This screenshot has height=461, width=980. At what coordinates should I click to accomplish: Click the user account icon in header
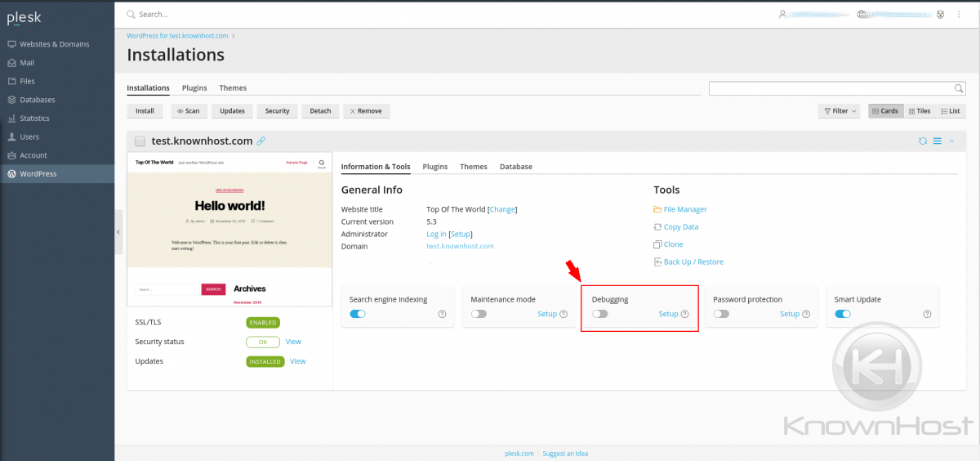point(782,14)
